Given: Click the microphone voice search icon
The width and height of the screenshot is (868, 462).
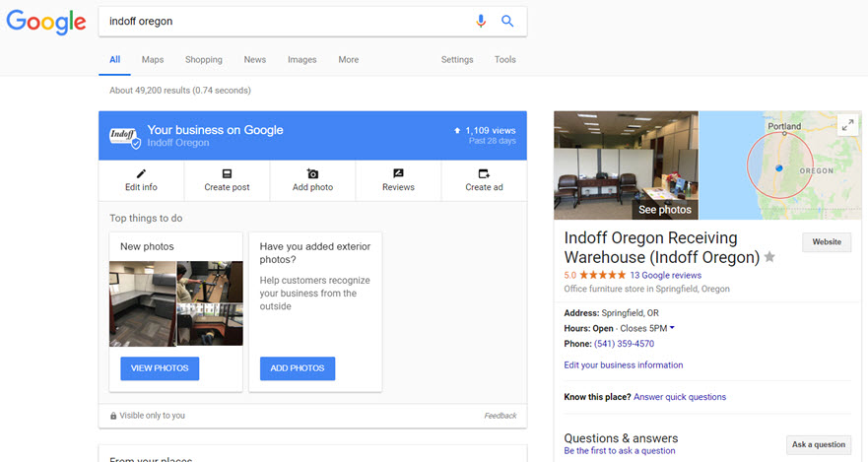Looking at the screenshot, I should [481, 21].
